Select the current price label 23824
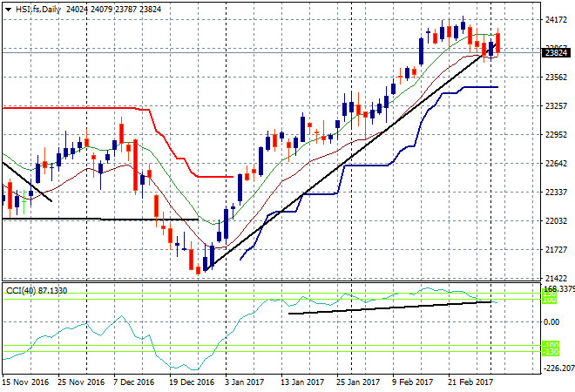Screen dimensions: 575x392 pos(556,53)
